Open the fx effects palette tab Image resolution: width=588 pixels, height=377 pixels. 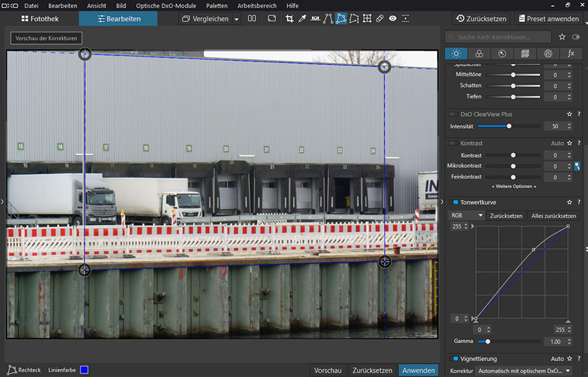click(x=571, y=53)
